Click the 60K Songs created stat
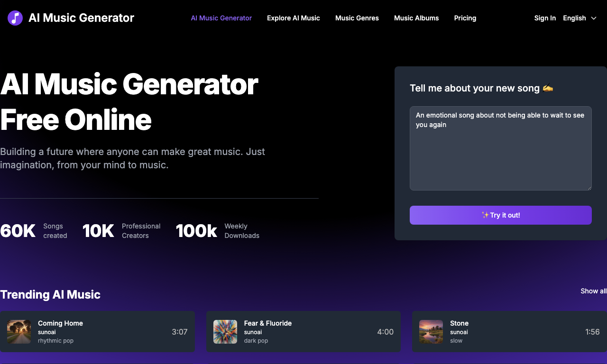607x364 pixels. pyautogui.click(x=34, y=231)
